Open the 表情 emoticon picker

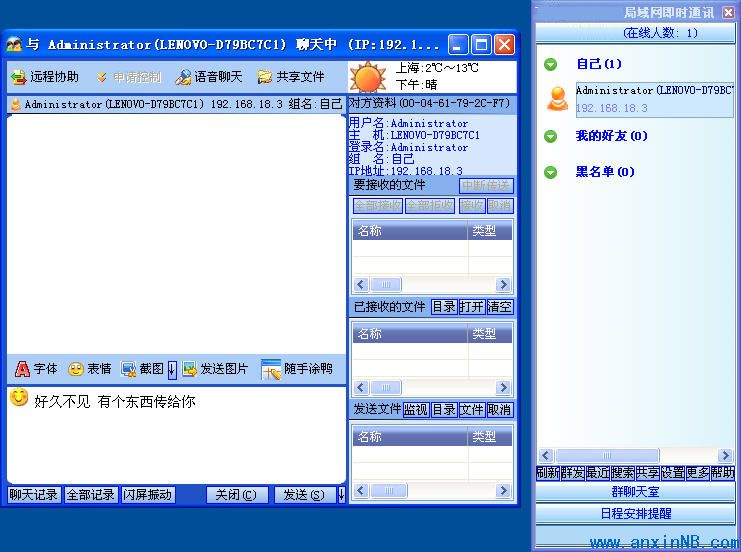coord(76,369)
